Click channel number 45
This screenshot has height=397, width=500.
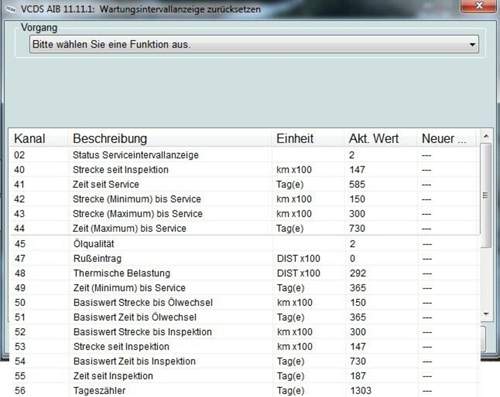tap(20, 244)
